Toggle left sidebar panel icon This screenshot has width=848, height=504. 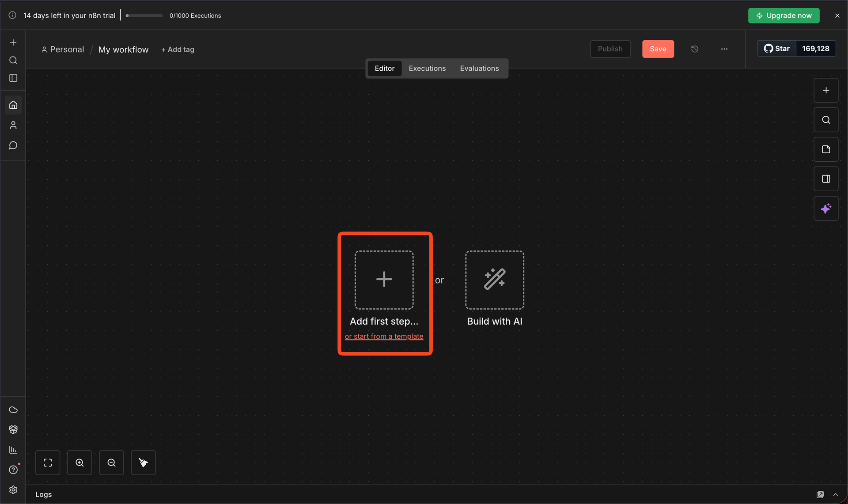(13, 78)
